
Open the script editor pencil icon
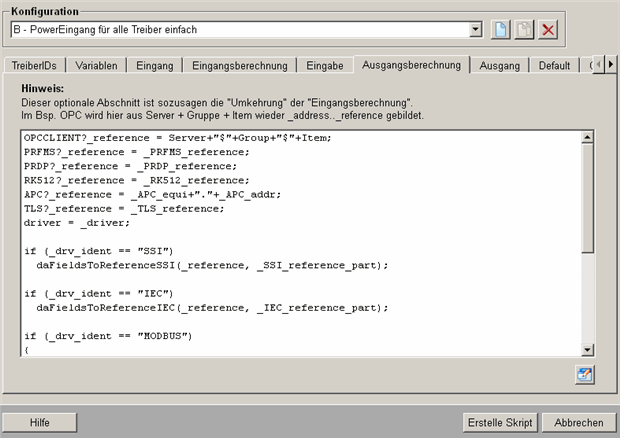[x=585, y=374]
